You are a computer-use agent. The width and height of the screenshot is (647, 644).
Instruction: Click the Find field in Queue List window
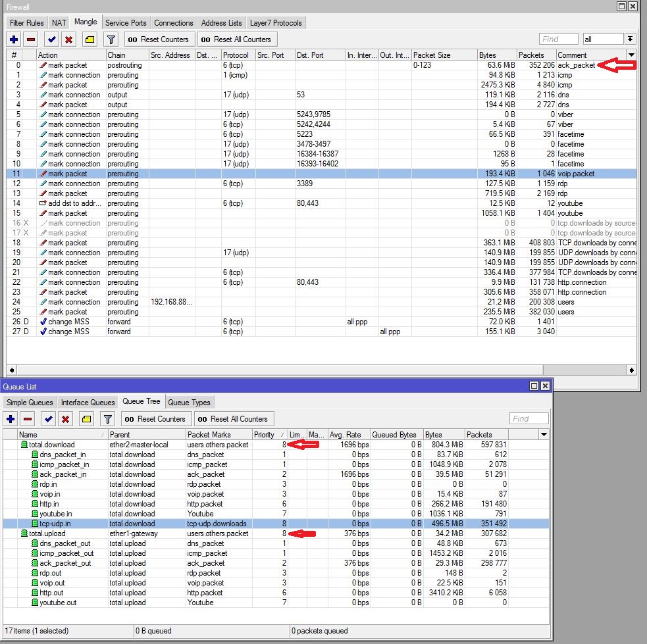(x=529, y=419)
